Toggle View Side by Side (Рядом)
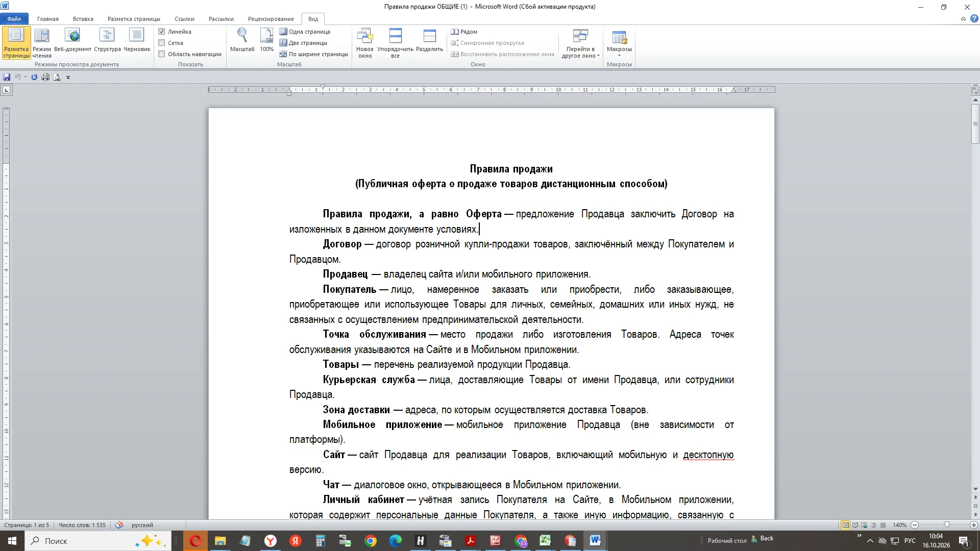980x551 pixels. (x=464, y=32)
